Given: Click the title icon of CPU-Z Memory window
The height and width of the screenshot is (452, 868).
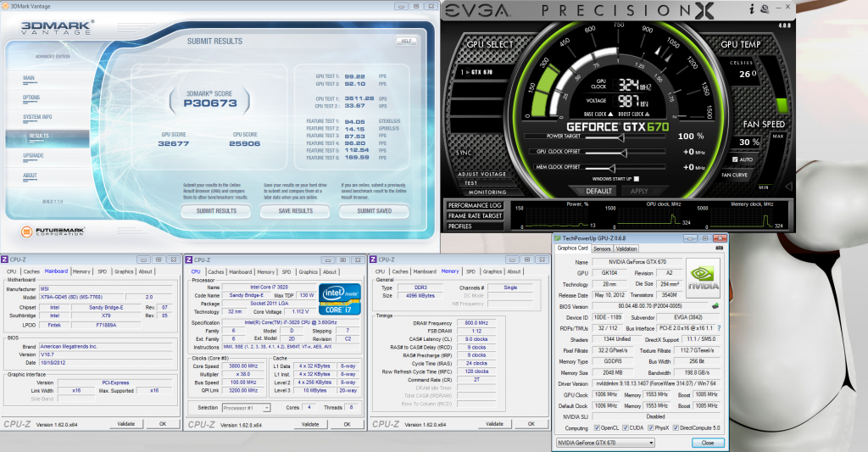Looking at the screenshot, I should [x=373, y=259].
